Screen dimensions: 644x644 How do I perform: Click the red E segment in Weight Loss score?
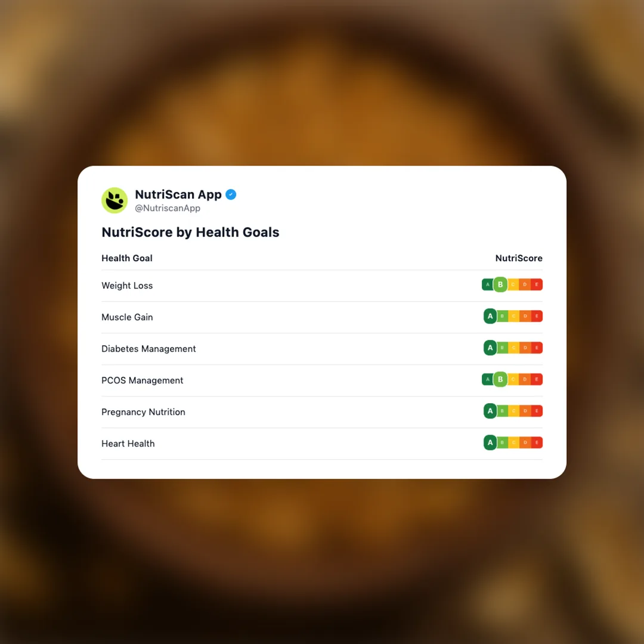[537, 285]
